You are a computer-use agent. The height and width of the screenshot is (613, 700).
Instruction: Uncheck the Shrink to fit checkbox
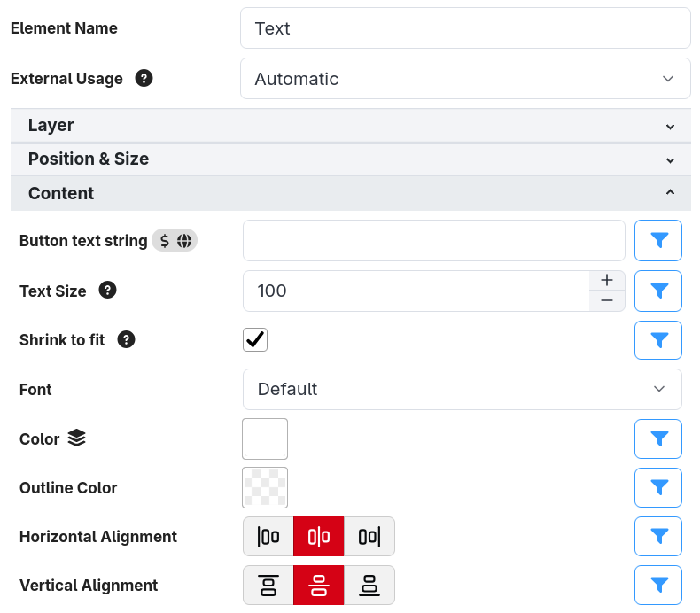255,340
